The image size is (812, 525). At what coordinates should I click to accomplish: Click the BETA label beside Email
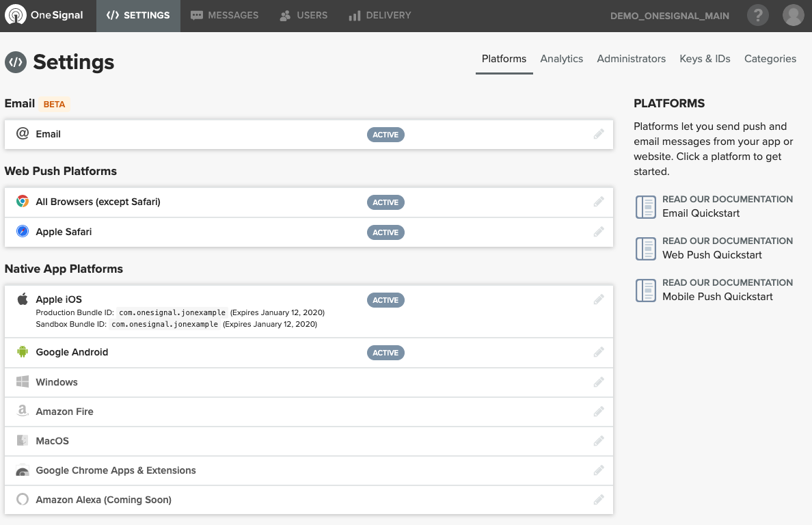(55, 104)
